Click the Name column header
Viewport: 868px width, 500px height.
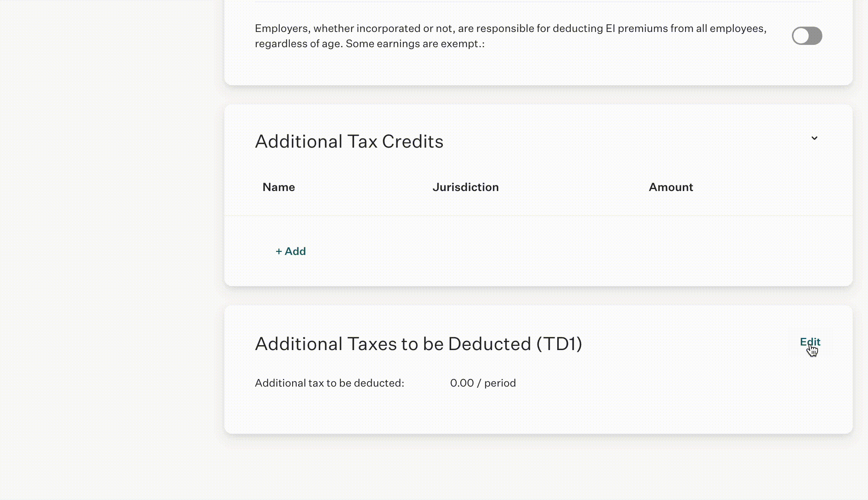[x=279, y=187]
